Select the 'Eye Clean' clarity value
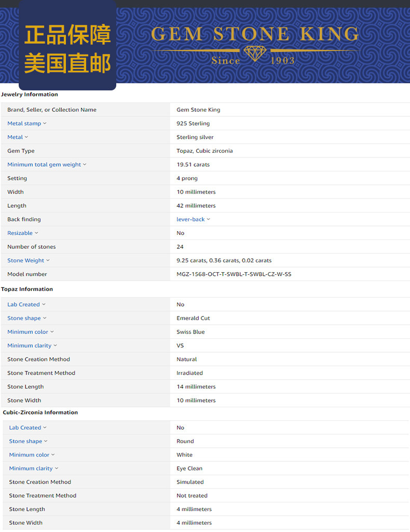 (x=189, y=468)
